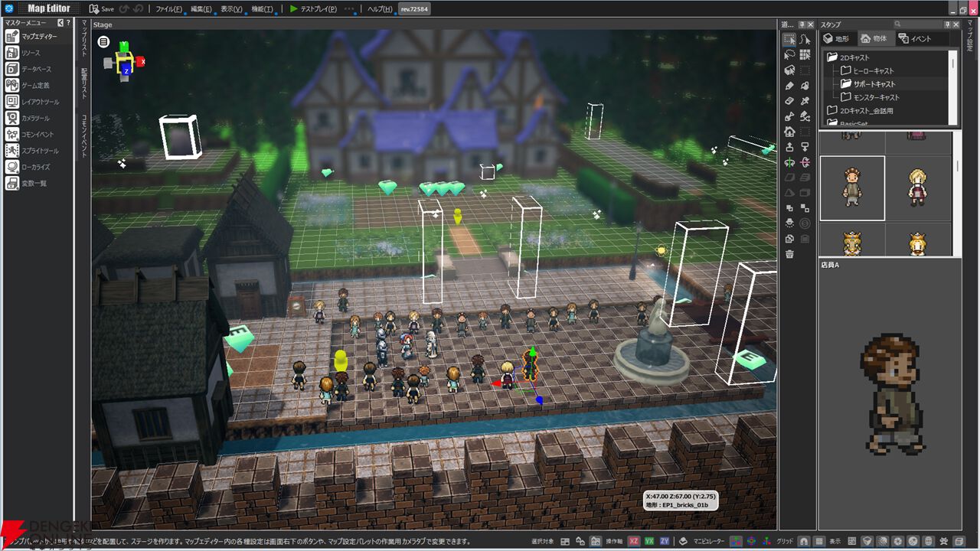Pick the rectangle selection tool
This screenshot has height=551, width=980.
click(x=789, y=40)
